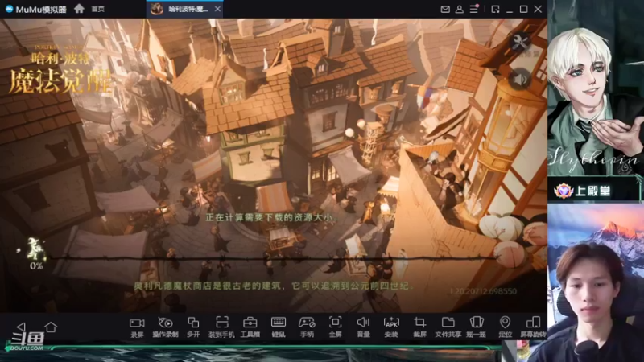
Task: Click the loading progress bar
Action: pos(273,258)
